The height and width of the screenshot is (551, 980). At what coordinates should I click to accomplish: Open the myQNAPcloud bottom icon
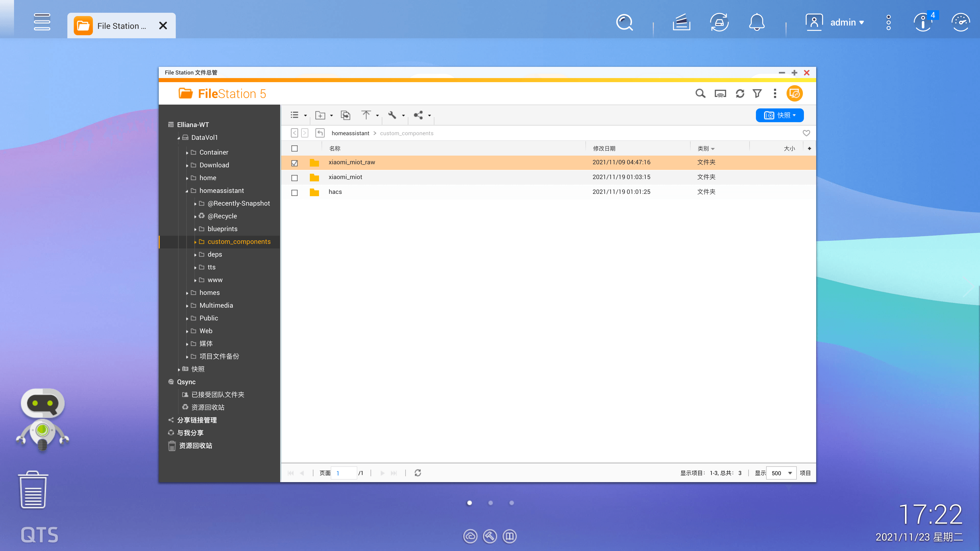[x=470, y=536]
